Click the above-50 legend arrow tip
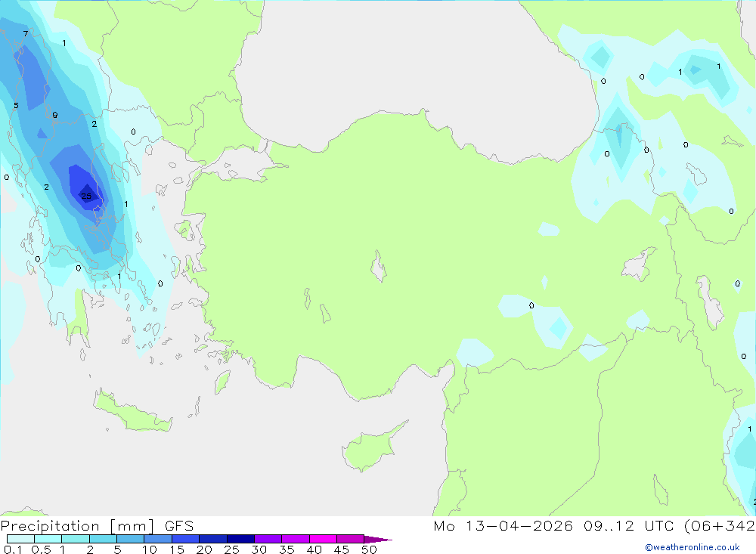 377,540
